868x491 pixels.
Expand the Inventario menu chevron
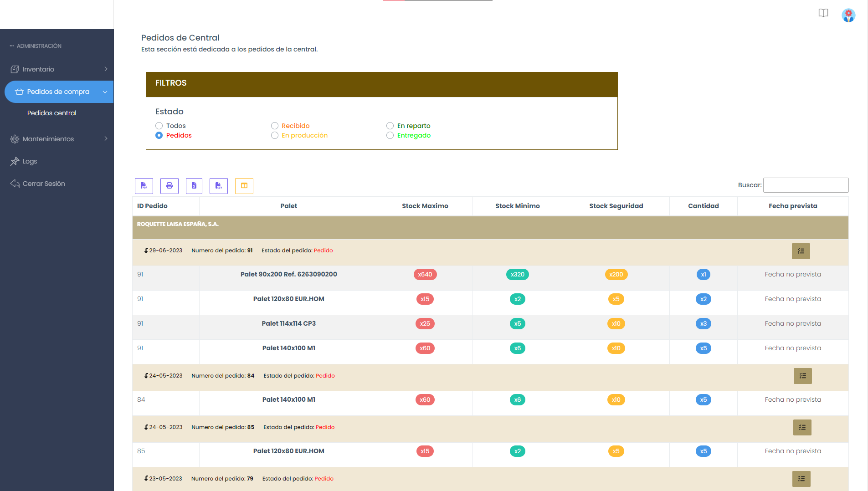point(106,69)
